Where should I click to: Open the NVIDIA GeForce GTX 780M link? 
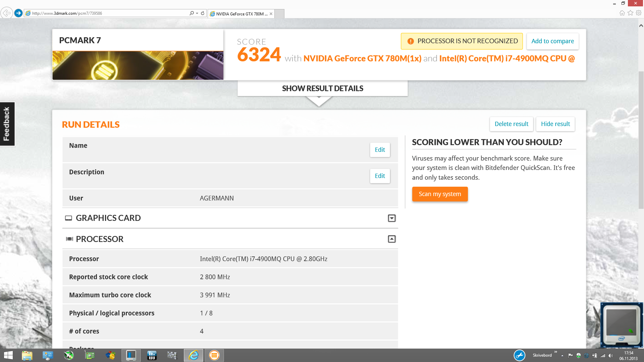pyautogui.click(x=362, y=58)
